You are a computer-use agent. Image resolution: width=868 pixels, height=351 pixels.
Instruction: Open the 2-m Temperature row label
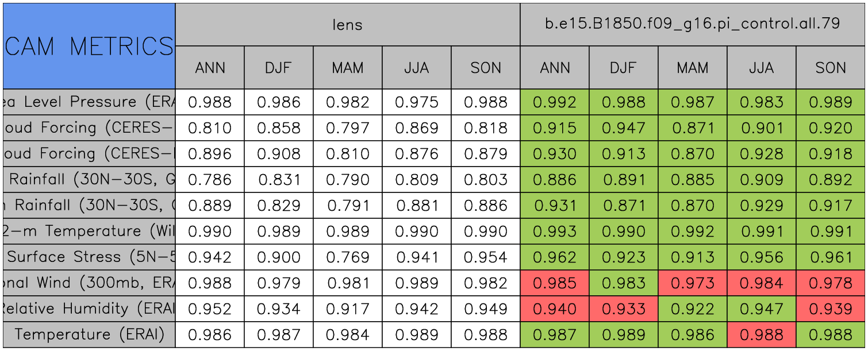(x=89, y=232)
